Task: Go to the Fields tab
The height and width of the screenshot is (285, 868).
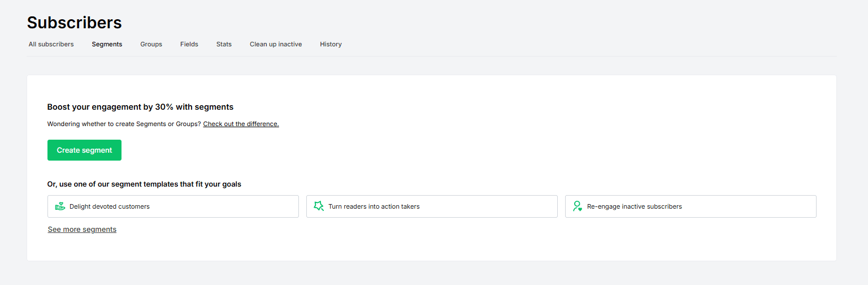Action: (x=189, y=44)
